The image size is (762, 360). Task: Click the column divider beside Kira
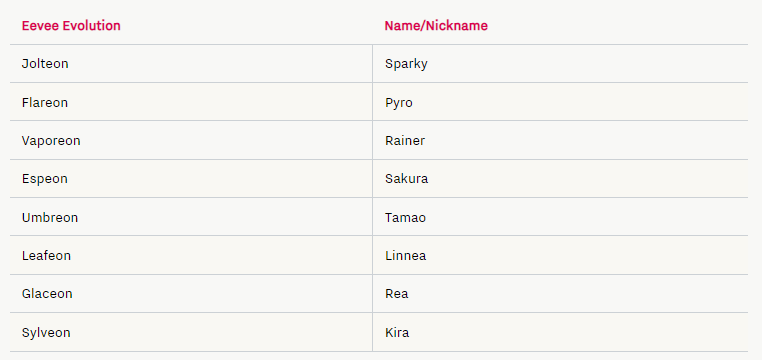pos(373,332)
